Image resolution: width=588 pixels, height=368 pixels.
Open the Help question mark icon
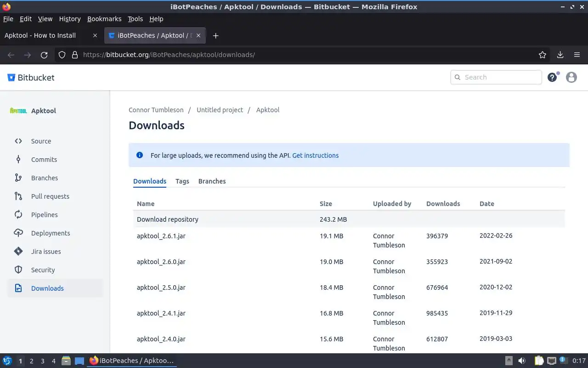(x=552, y=77)
